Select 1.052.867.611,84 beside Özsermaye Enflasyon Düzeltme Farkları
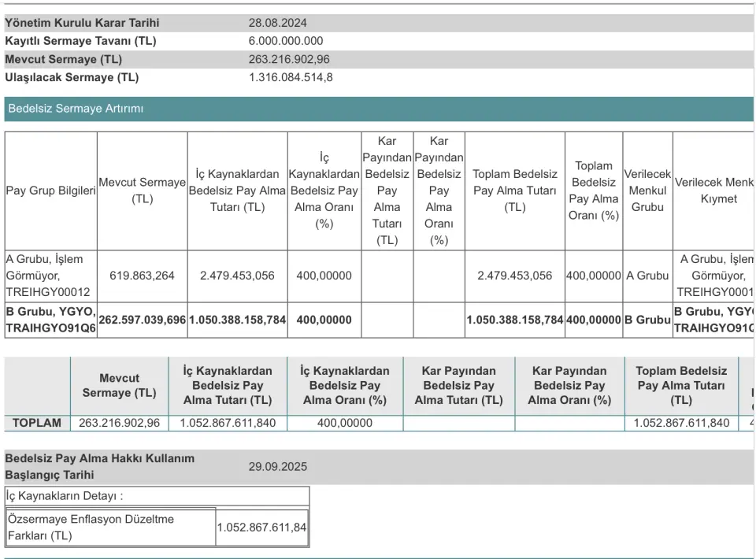Image resolution: width=756 pixels, height=559 pixels. click(x=261, y=528)
